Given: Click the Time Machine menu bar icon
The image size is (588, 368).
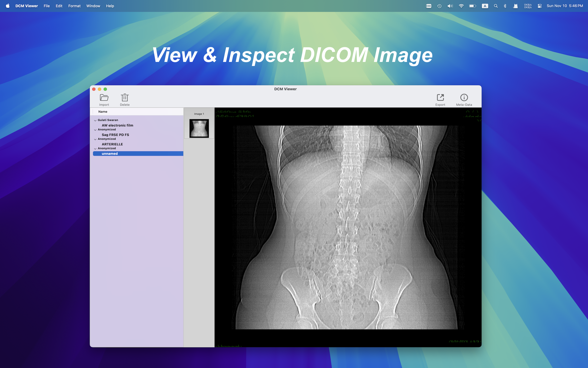Looking at the screenshot, I should click(439, 6).
